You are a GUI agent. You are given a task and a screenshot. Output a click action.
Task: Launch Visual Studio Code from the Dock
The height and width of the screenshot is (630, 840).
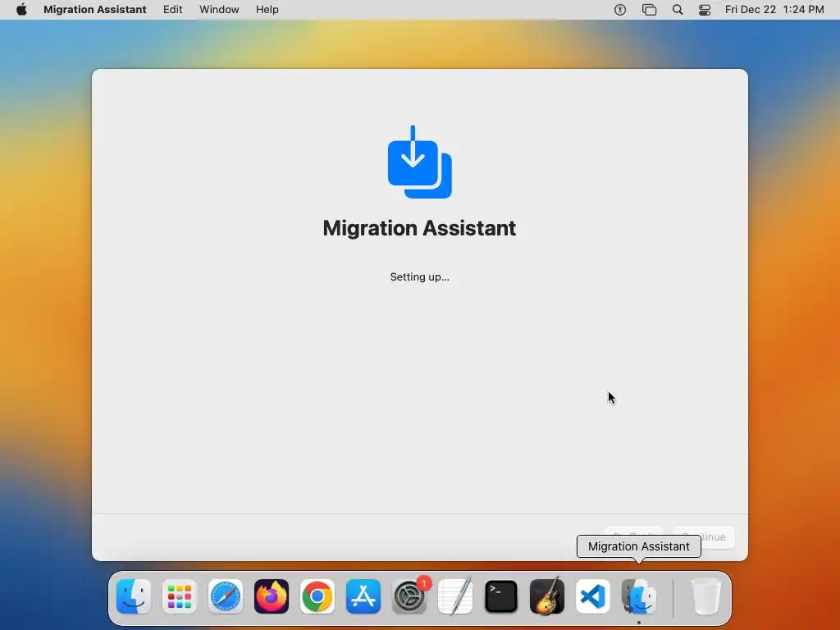click(x=593, y=596)
